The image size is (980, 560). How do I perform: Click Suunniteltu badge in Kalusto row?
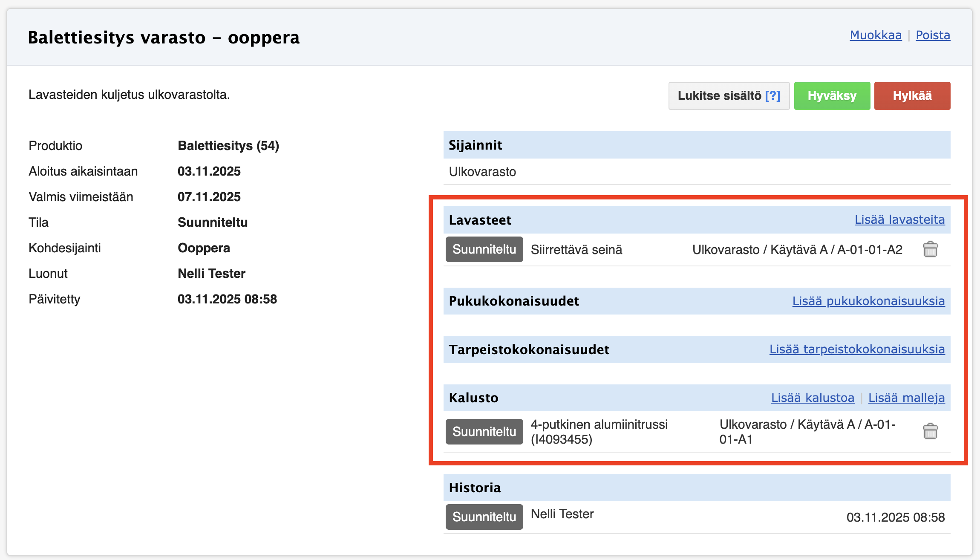484,431
